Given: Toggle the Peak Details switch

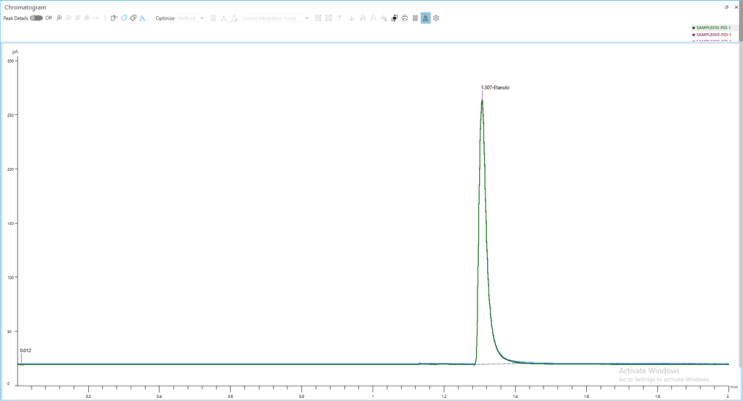Looking at the screenshot, I should 36,18.
